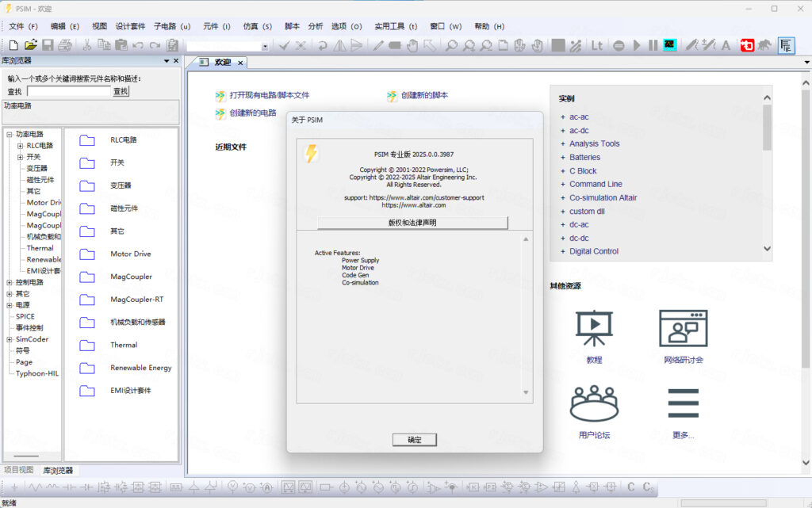The height and width of the screenshot is (508, 812).
Task: Expand the 控制电路 tree node
Action: click(10, 282)
